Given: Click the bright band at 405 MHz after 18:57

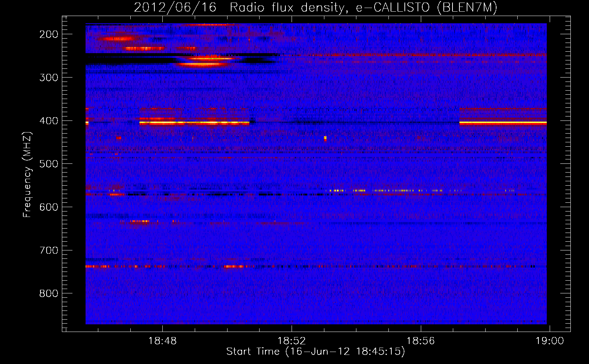Looking at the screenshot, I should click(x=503, y=123).
